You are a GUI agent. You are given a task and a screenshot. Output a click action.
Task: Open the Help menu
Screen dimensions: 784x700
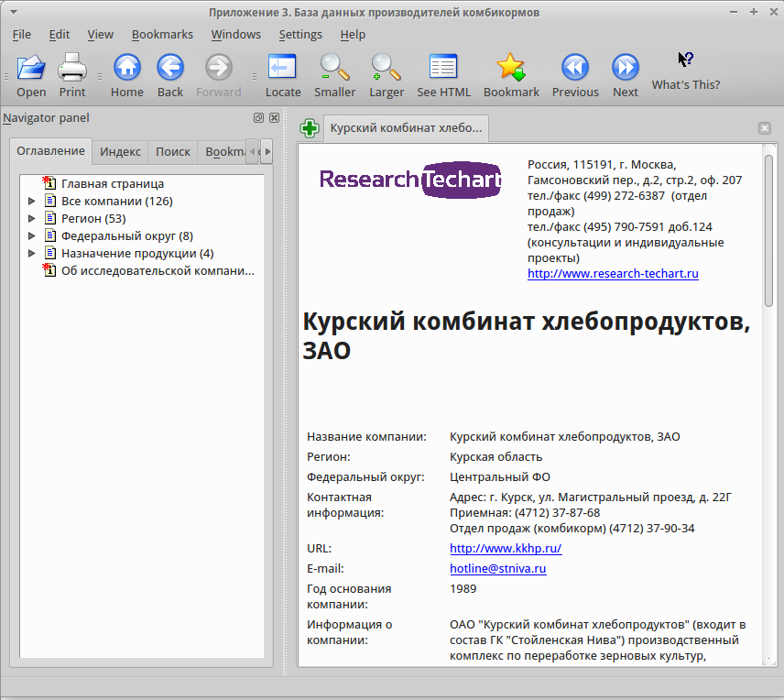coord(353,35)
